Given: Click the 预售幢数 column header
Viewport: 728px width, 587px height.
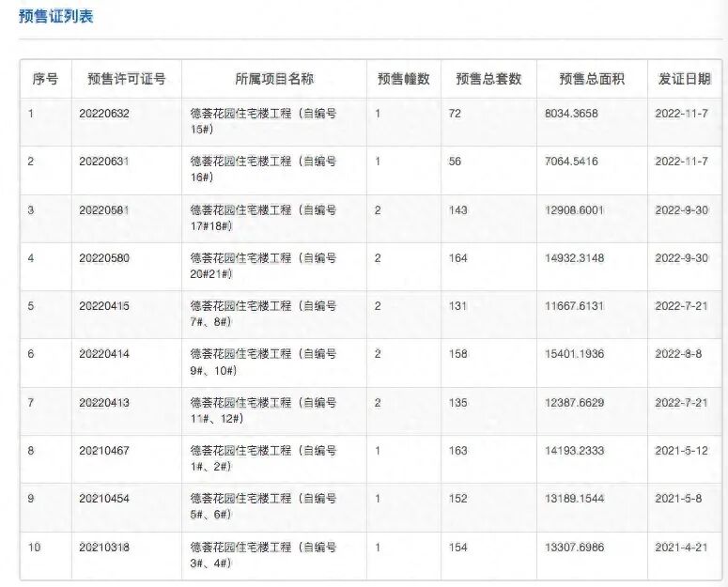Looking at the screenshot, I should click(x=404, y=79).
